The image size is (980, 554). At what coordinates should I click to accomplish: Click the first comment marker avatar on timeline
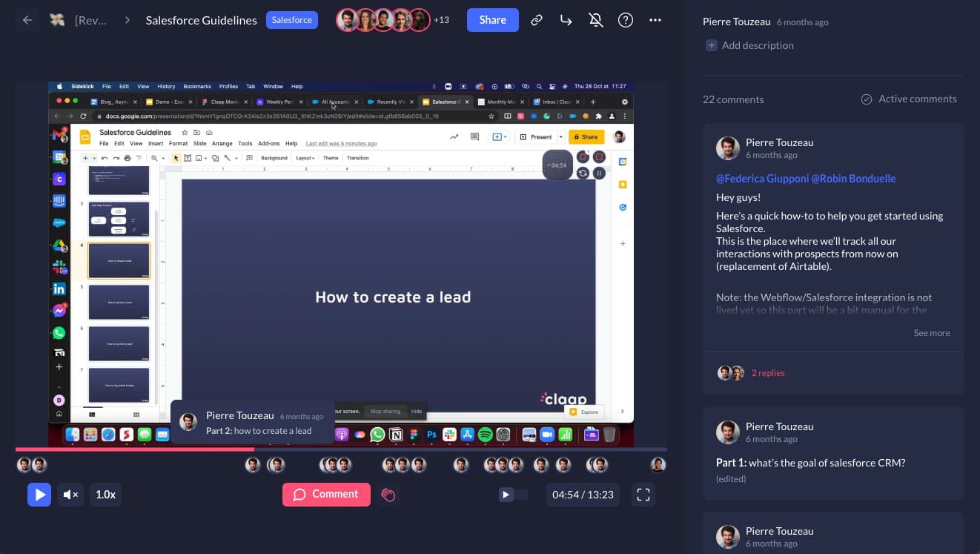click(24, 465)
